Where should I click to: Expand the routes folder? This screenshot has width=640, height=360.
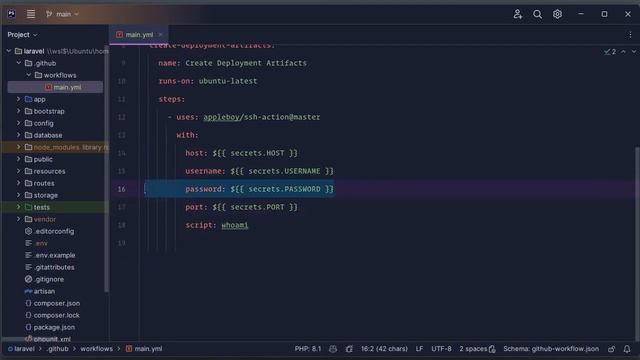coord(18,183)
